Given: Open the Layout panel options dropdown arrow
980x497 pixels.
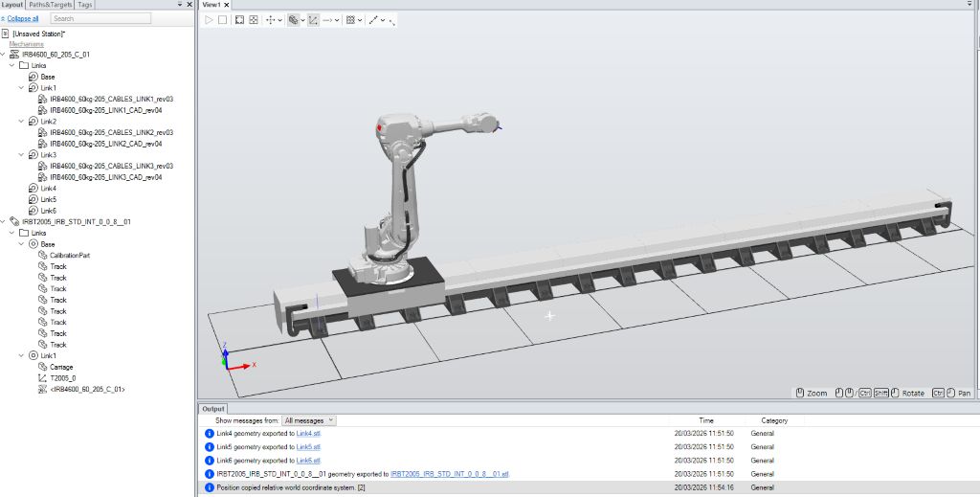Looking at the screenshot, I should click(180, 5).
